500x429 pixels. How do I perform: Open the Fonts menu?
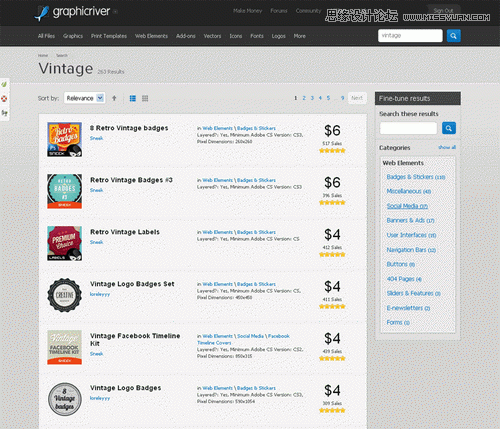tap(257, 36)
